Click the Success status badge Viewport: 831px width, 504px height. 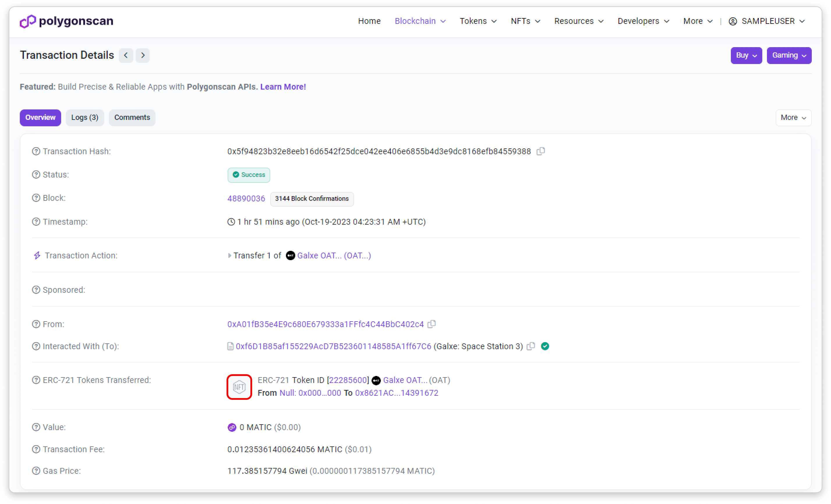249,175
